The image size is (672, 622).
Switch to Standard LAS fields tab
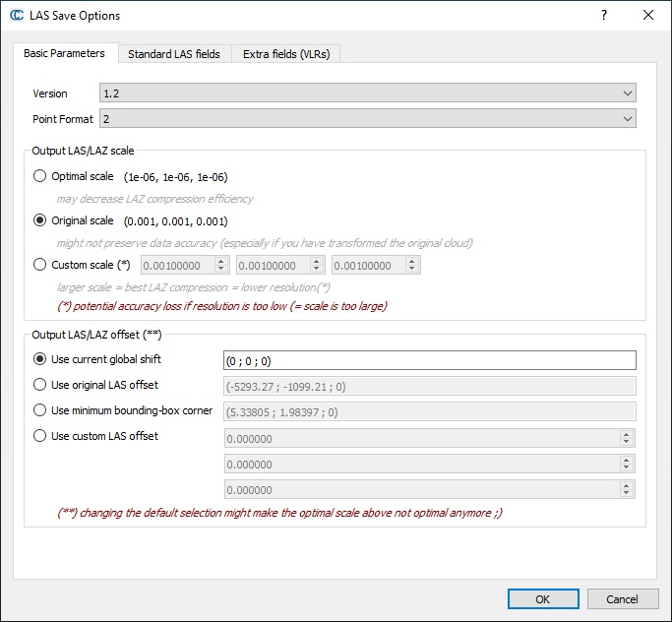coord(174,54)
